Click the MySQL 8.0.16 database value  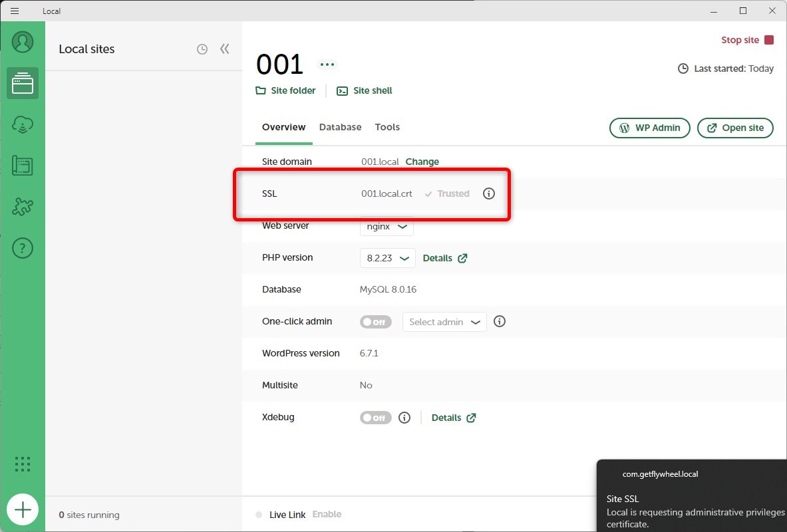click(388, 289)
